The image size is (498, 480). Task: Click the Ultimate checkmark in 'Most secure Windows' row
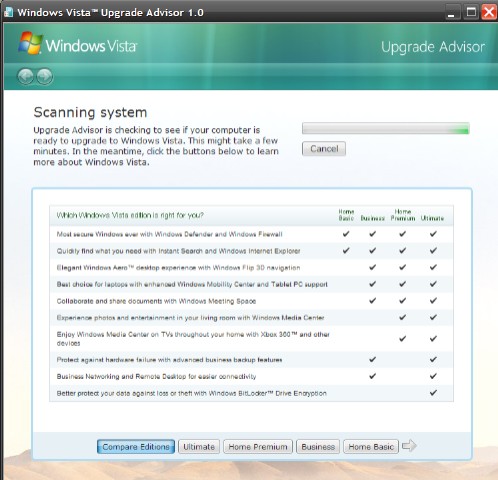[433, 234]
